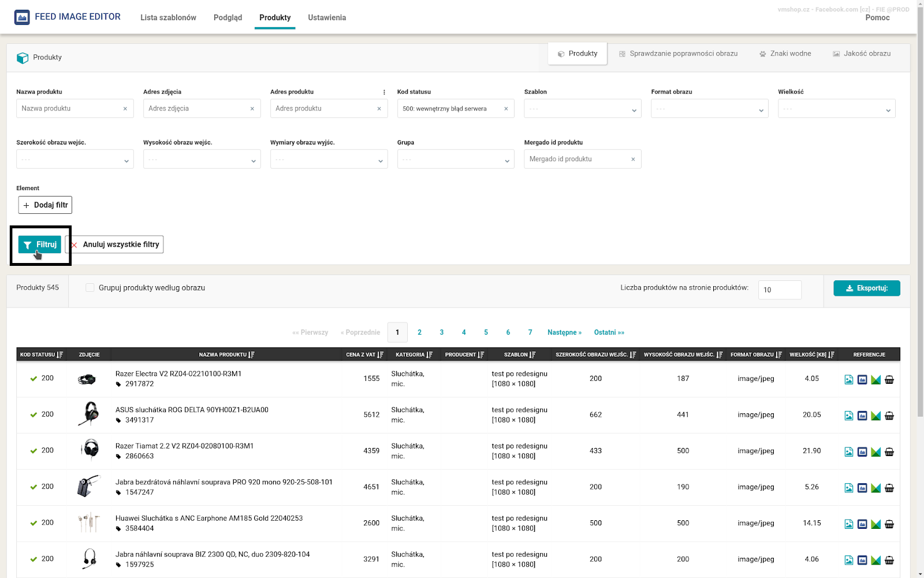Click shop basket icon in Razer Electra row
Screen dimensions: 924x578
click(x=889, y=380)
